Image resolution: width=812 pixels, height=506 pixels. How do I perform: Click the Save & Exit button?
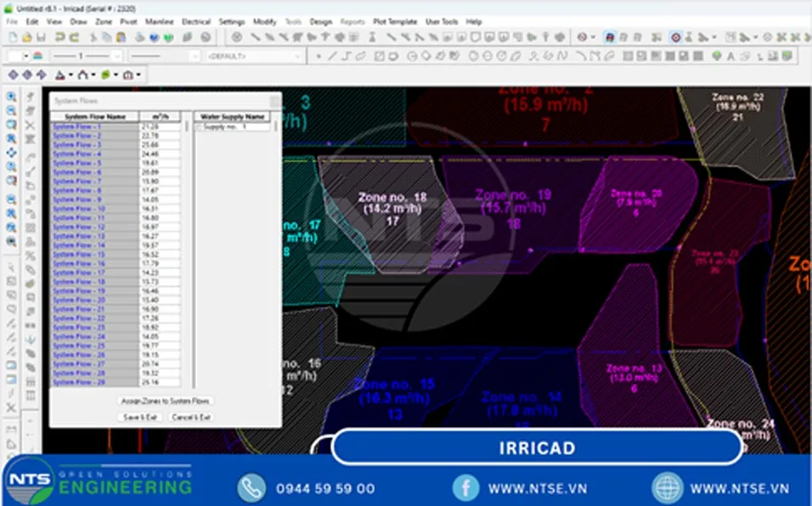pos(140,417)
